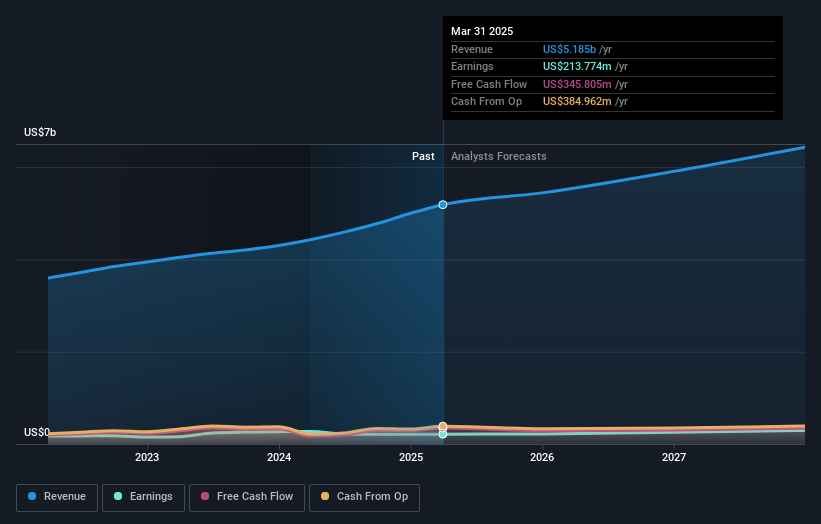Click the Mar 31 2025 tooltip date
Screen dimensions: 821x524
tap(482, 31)
